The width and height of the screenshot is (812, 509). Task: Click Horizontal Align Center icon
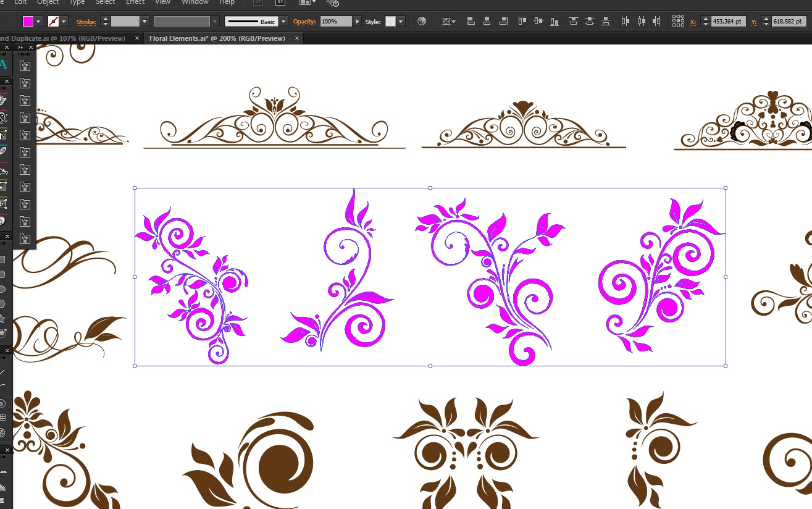487,22
